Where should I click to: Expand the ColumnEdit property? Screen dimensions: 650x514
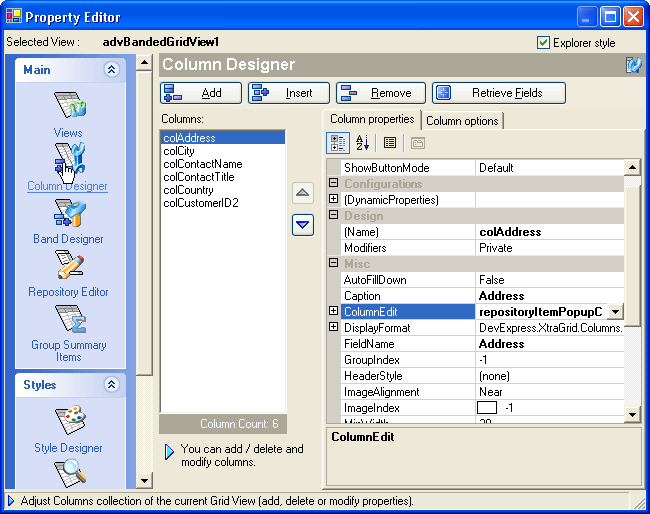(x=334, y=311)
